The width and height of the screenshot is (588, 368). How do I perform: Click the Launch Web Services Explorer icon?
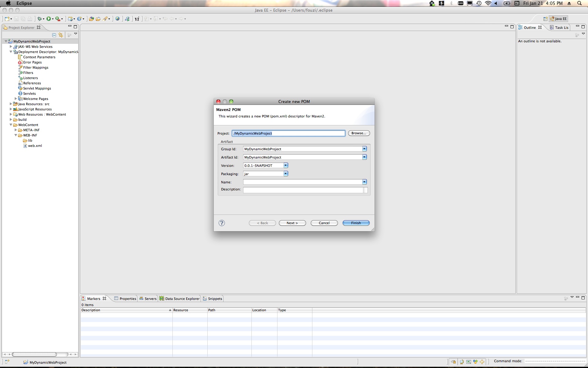[x=127, y=19]
